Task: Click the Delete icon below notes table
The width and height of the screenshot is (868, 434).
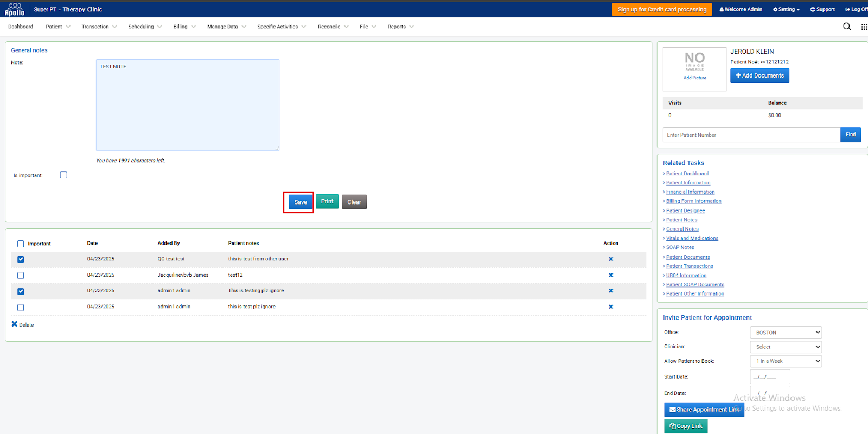Action: click(x=15, y=324)
